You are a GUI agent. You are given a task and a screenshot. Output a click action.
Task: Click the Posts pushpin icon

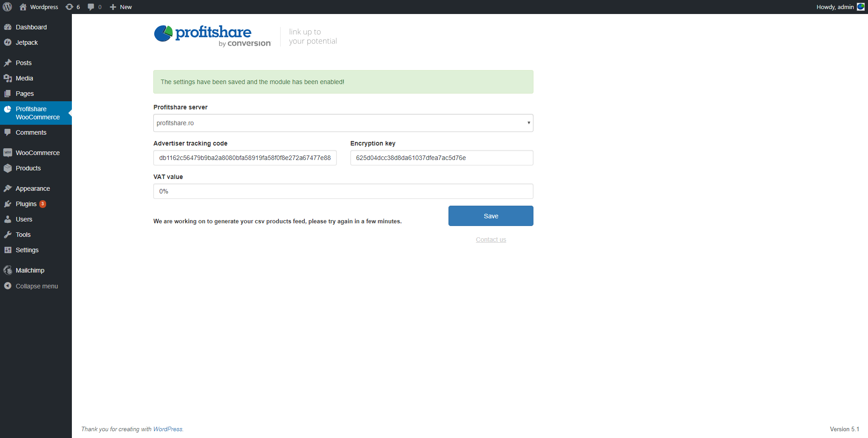[8, 63]
